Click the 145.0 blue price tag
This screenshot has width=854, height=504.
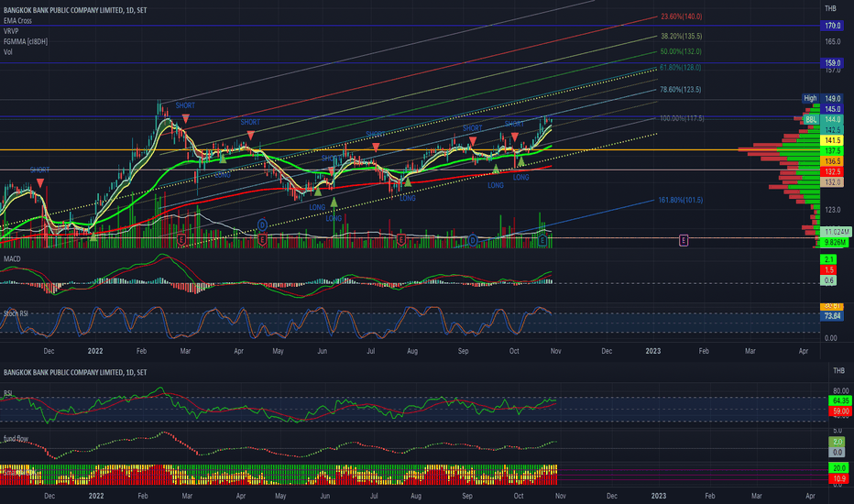pyautogui.click(x=832, y=109)
